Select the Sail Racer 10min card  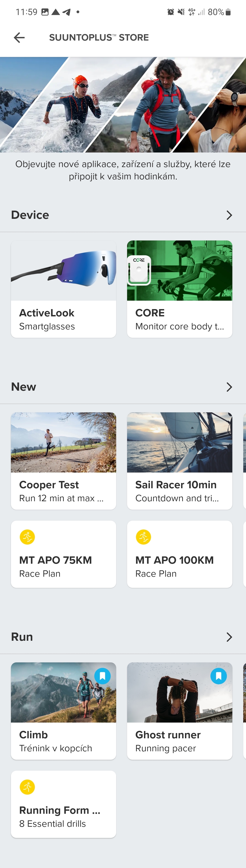pos(180,461)
